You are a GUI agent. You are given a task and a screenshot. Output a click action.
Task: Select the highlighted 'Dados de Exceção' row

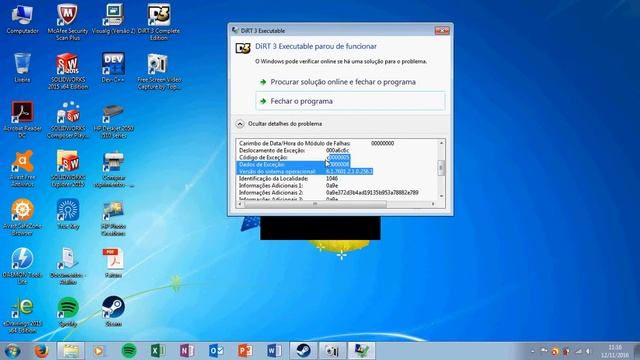[x=294, y=164]
